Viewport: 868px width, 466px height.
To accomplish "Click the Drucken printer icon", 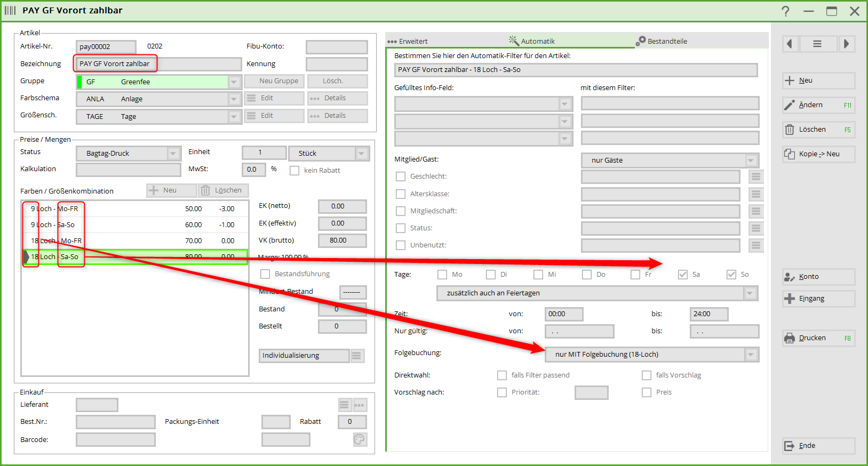I will point(790,338).
